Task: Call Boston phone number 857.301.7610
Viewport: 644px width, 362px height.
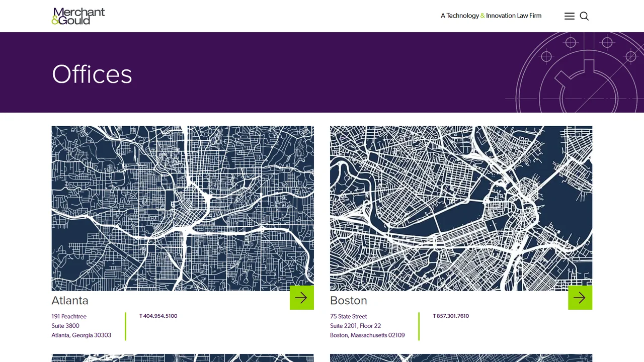Action: 451,316
